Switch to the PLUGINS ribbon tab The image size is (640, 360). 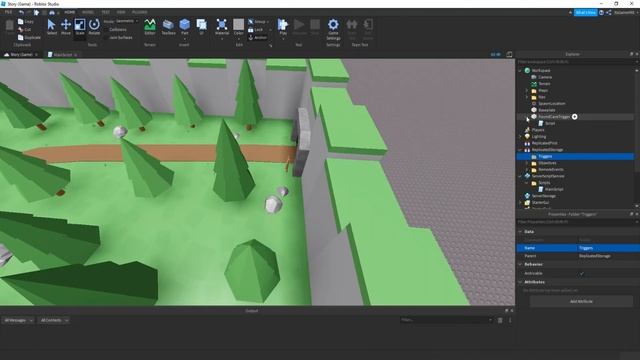coord(140,12)
